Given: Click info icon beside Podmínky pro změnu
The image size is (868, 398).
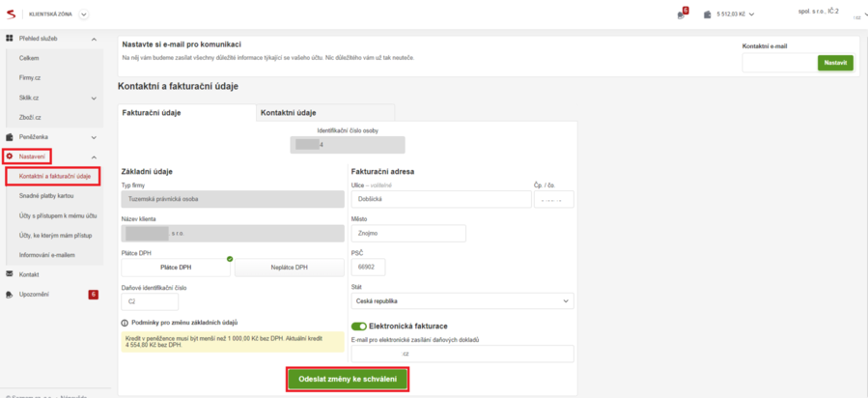Looking at the screenshot, I should pos(125,323).
